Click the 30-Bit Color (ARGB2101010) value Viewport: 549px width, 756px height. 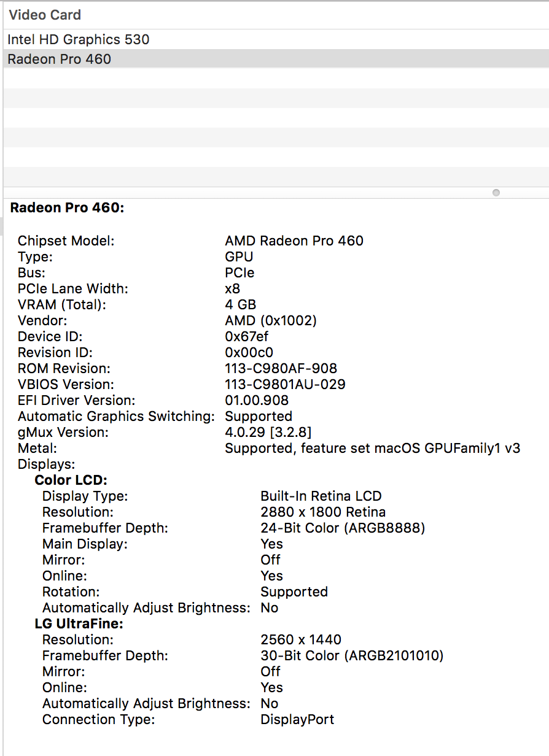pos(352,655)
